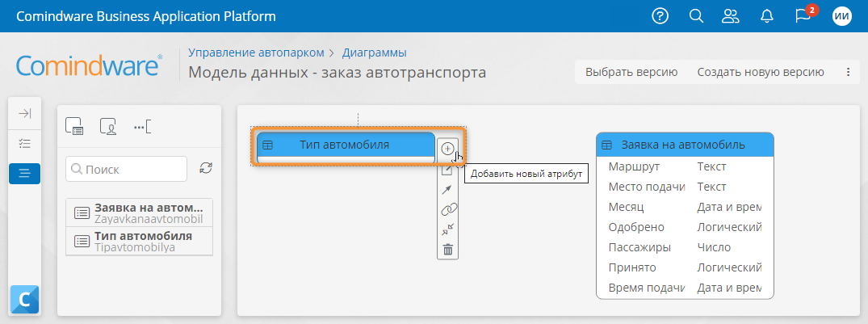
Task: Click the collapse arrows icon in node toolbar
Action: [x=448, y=229]
